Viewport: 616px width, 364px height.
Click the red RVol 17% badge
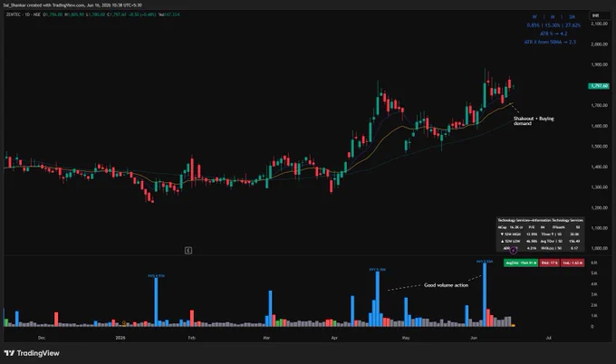point(549,263)
